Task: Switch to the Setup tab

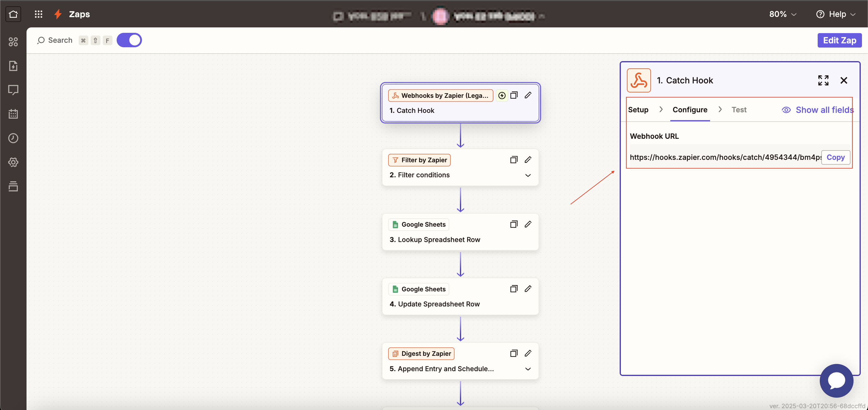Action: pos(638,110)
